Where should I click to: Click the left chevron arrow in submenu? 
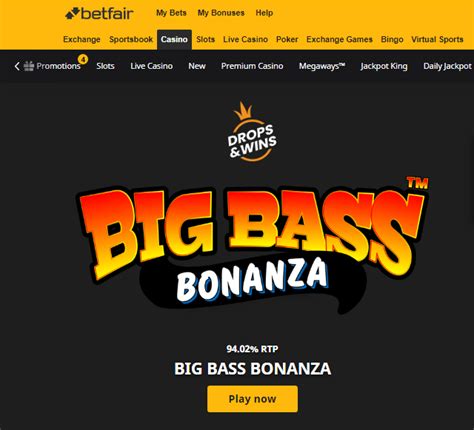(x=17, y=66)
